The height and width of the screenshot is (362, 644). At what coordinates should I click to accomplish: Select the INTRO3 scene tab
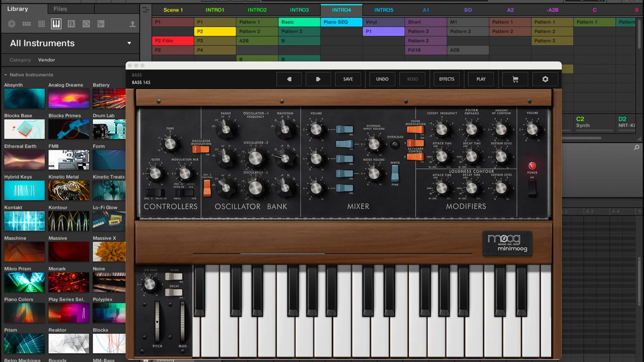[299, 10]
